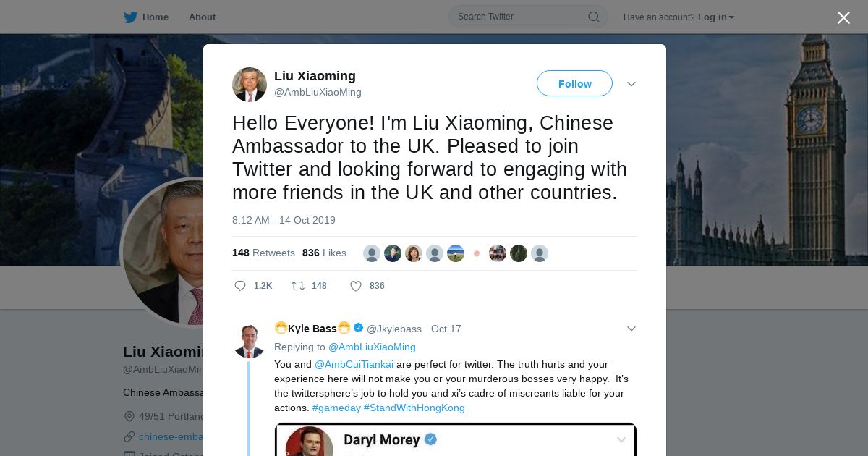Open the Log in dropdown
The width and height of the screenshot is (868, 456).
(x=716, y=17)
